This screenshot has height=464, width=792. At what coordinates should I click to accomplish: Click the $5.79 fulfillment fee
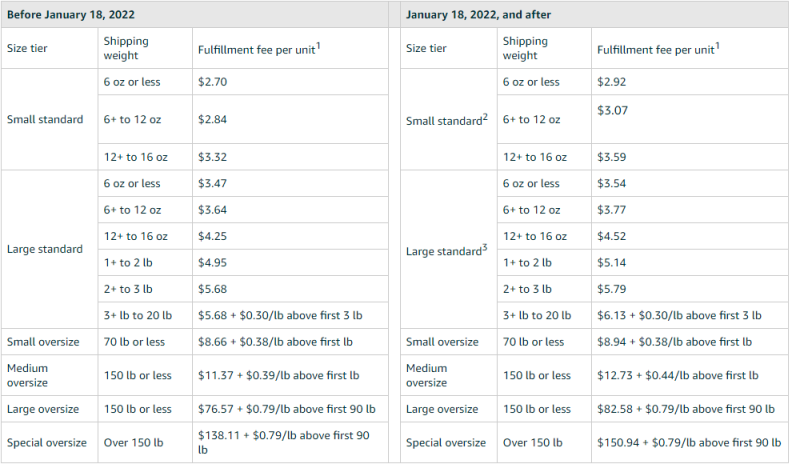pos(611,289)
